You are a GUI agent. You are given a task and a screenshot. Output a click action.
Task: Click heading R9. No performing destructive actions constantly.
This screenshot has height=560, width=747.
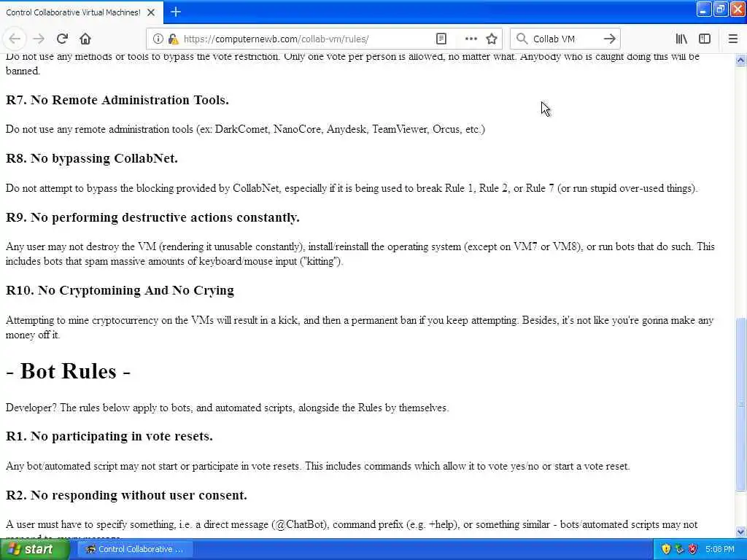click(x=152, y=217)
